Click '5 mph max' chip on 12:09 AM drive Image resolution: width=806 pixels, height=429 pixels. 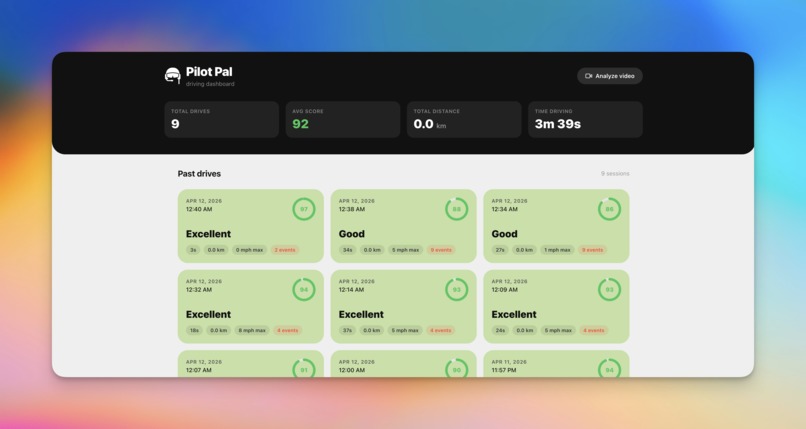point(558,330)
